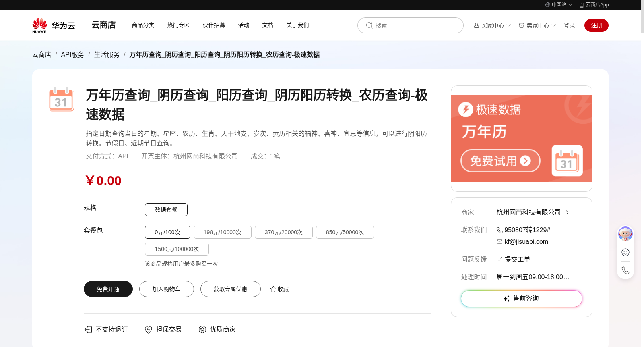This screenshot has height=347, width=644.
Task: Expand the 买家中心 dropdown
Action: pyautogui.click(x=509, y=25)
